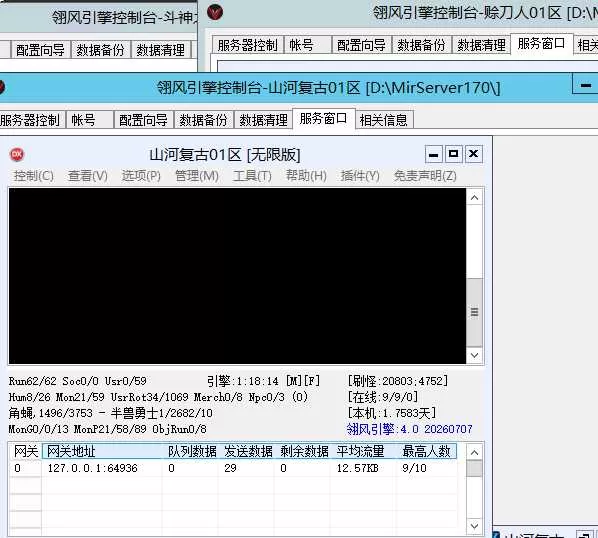Switch to 配置向导 tab in 山河复古 window
This screenshot has height=538, width=598.
[x=143, y=120]
